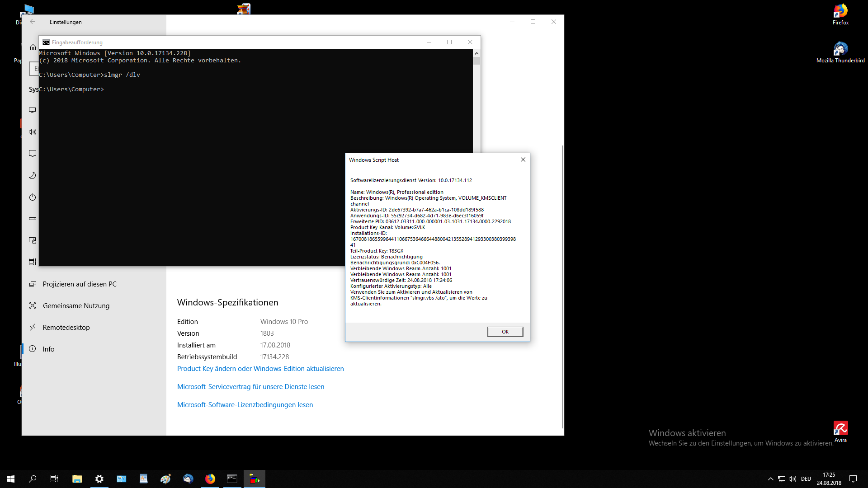Viewport: 868px width, 488px height.
Task: Click OK in Windows Script Host dialog
Action: click(x=505, y=332)
